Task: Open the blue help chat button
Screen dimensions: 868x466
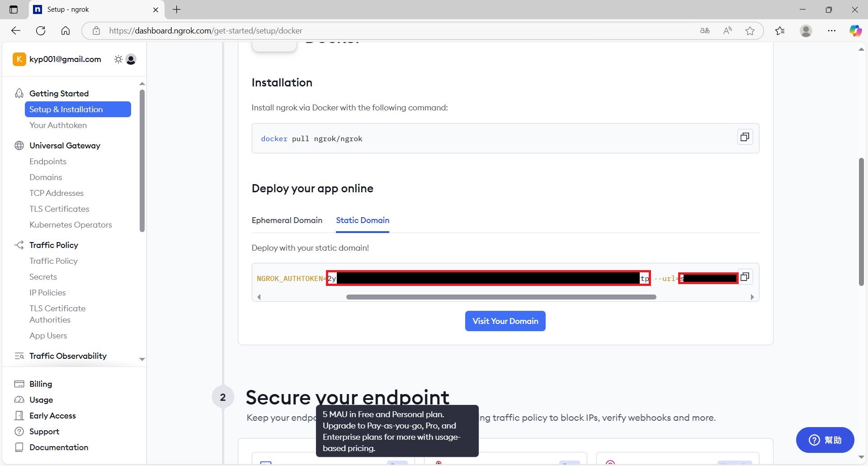Action: 825,440
